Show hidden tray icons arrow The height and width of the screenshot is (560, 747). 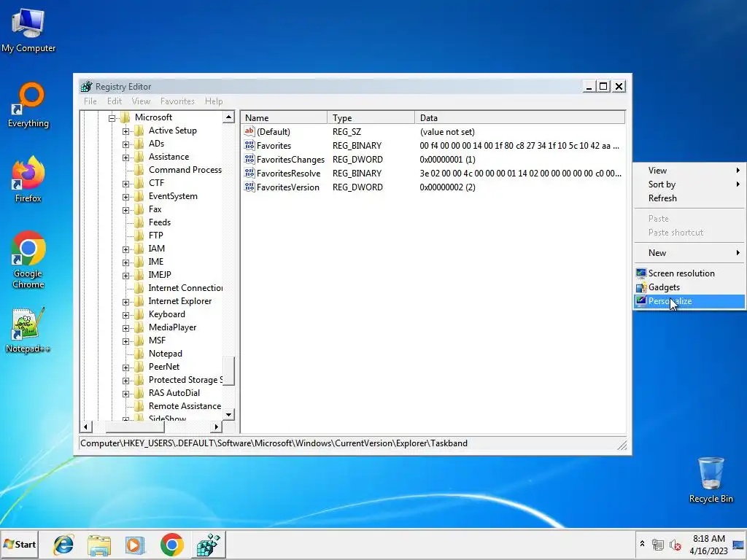(642, 544)
